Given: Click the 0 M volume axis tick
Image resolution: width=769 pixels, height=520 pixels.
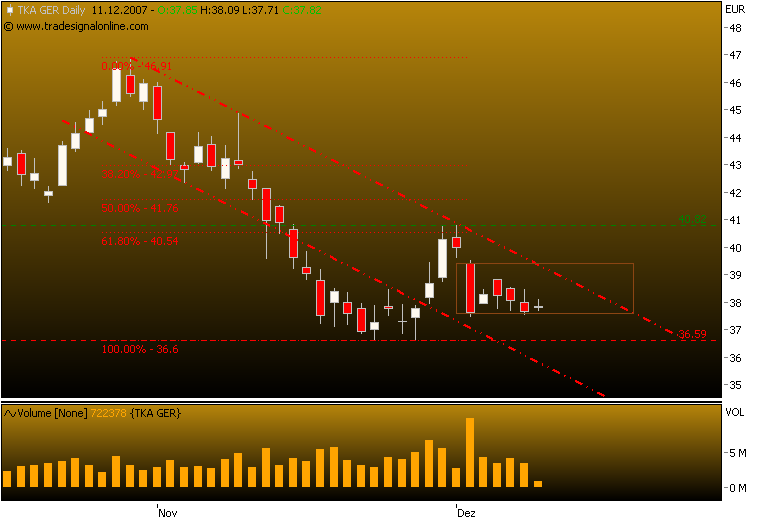Looking at the screenshot, I should (x=738, y=488).
